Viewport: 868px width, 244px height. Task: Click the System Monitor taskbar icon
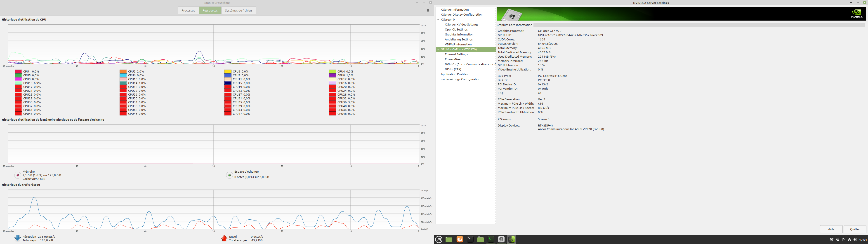[491, 239]
